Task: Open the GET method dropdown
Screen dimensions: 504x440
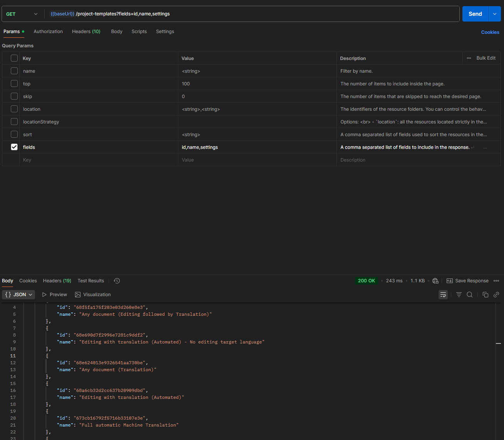Action: (22, 14)
